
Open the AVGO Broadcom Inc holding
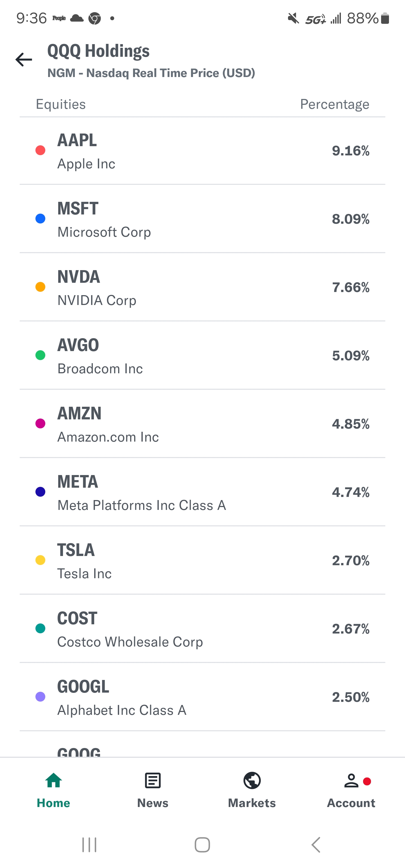(202, 356)
